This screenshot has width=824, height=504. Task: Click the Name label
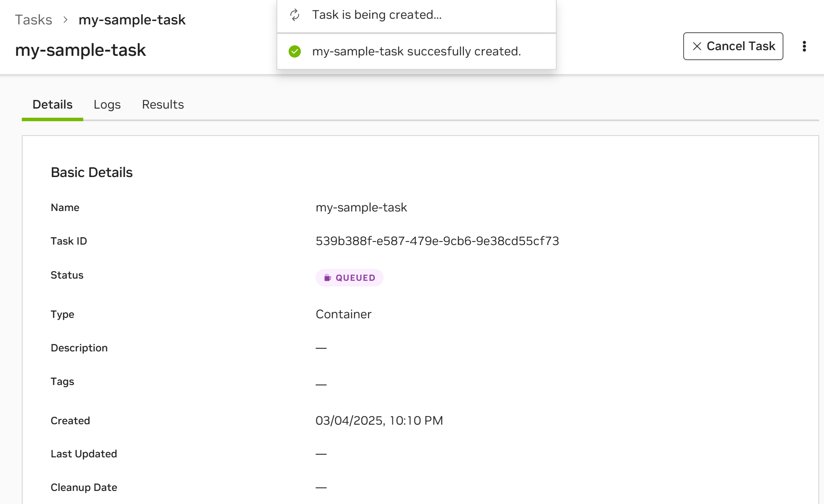click(65, 208)
